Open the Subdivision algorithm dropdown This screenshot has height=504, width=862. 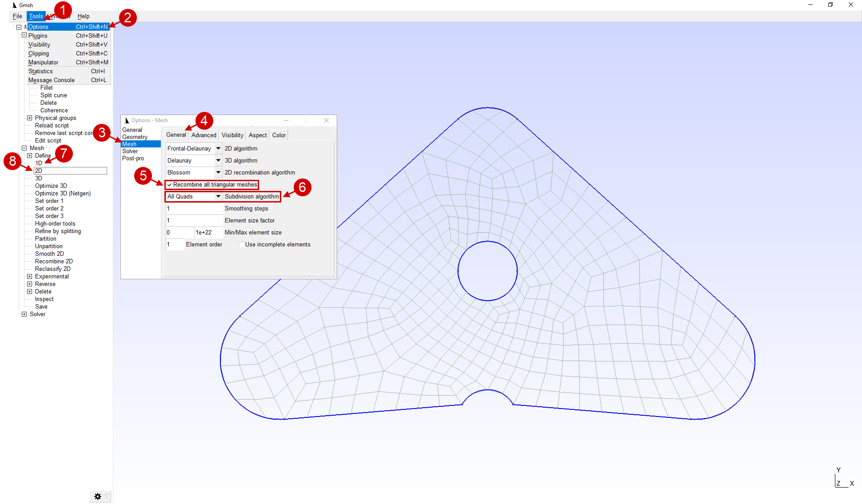pos(218,197)
